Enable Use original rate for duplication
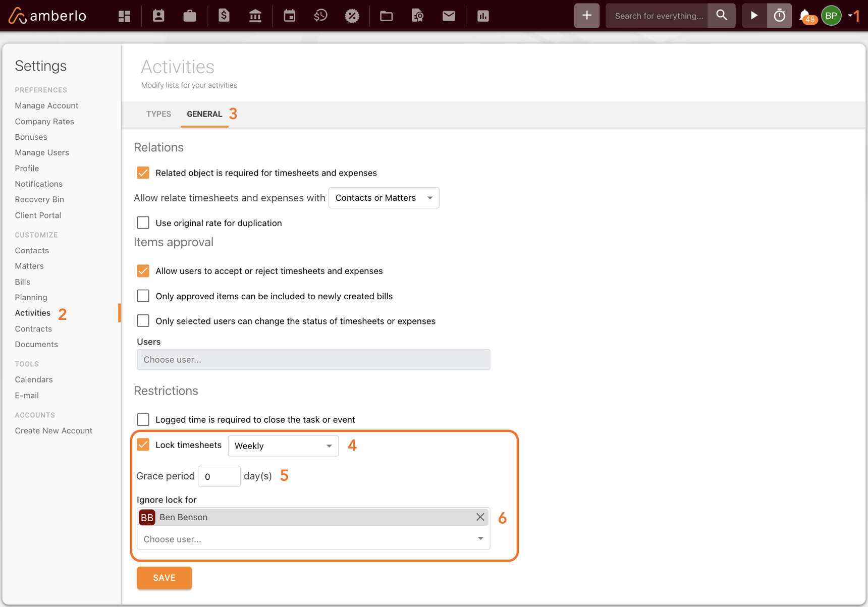The width and height of the screenshot is (868, 607). click(143, 223)
